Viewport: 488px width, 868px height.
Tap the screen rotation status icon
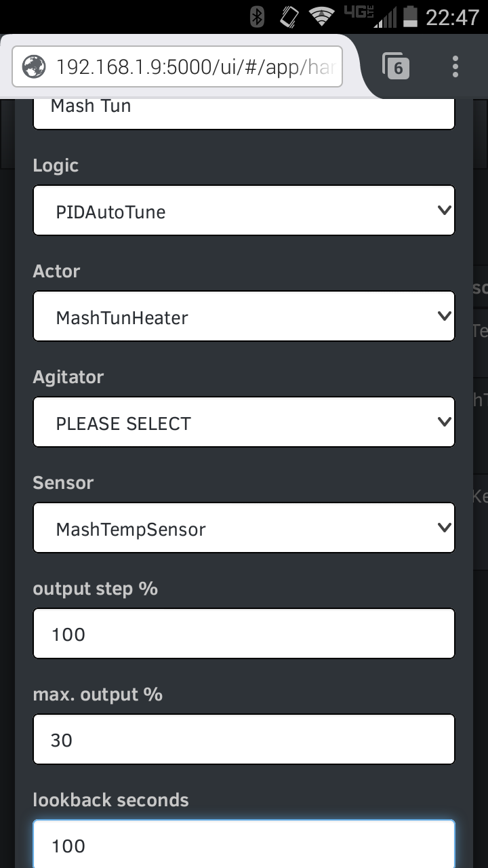pyautogui.click(x=289, y=16)
